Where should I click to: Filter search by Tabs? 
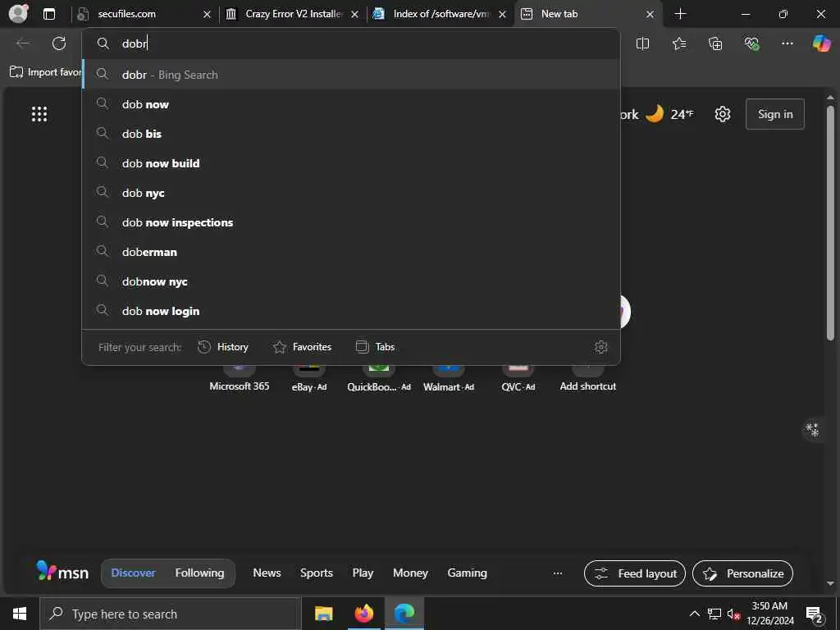(x=375, y=347)
